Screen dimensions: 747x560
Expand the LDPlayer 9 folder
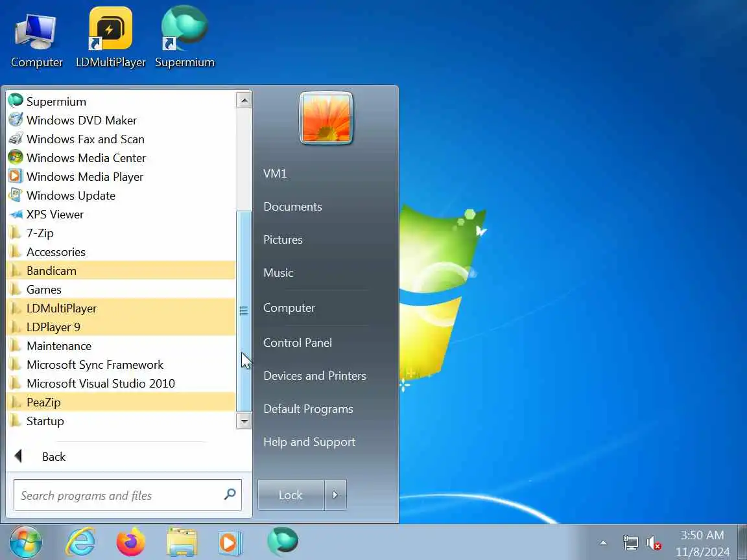click(x=121, y=327)
